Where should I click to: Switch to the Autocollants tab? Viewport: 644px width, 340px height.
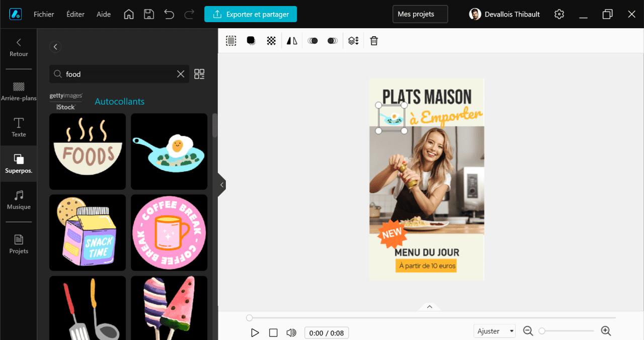pos(119,101)
